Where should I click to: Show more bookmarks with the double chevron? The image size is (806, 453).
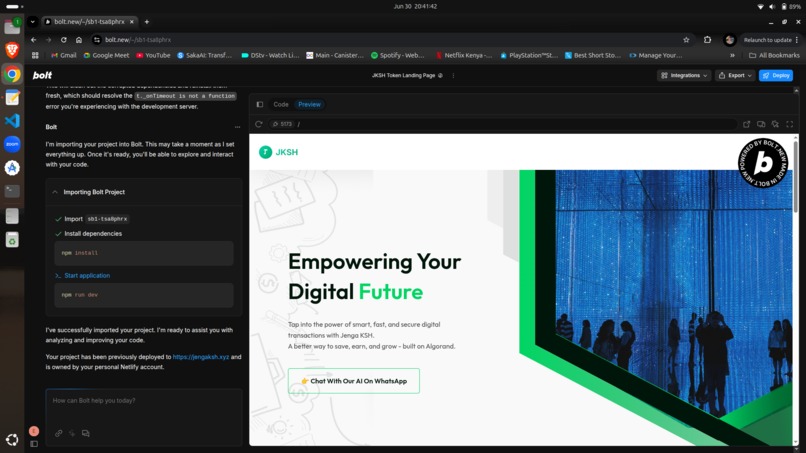tap(732, 55)
